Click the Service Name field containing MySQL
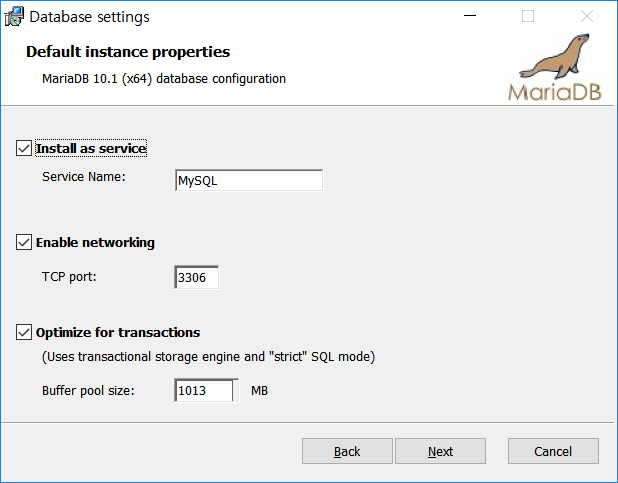Screen dimensions: 618x483 pyautogui.click(x=249, y=181)
